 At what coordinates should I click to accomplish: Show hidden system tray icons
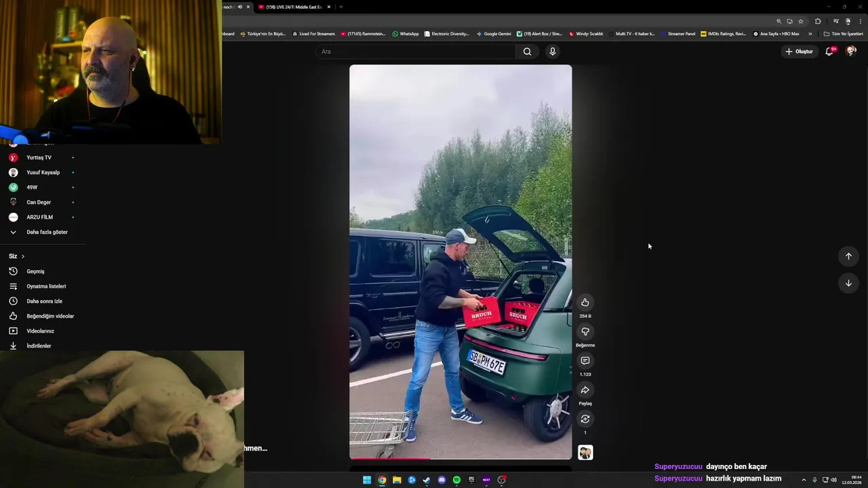pyautogui.click(x=804, y=480)
